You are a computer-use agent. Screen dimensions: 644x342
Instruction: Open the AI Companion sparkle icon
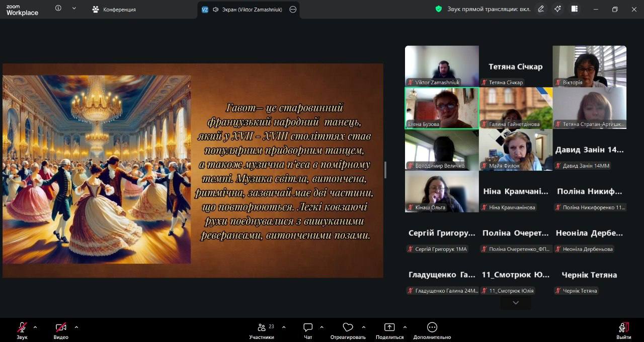coord(557,9)
